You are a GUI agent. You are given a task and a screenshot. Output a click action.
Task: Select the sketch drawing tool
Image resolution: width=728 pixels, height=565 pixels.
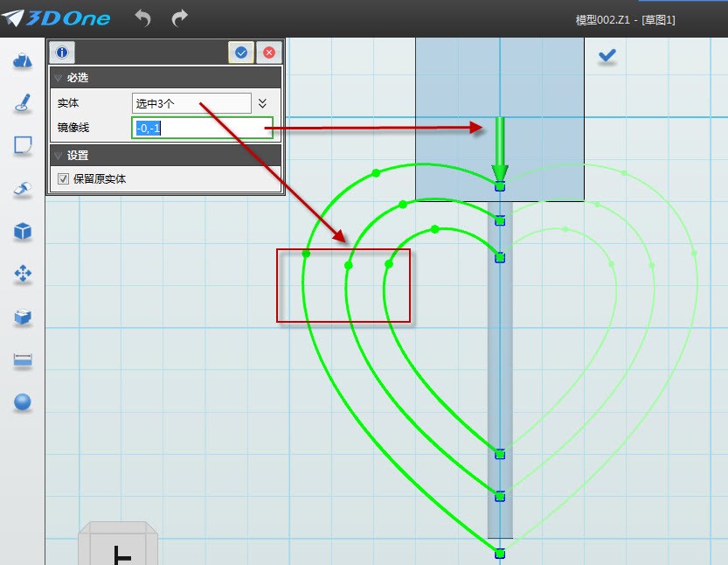pos(23,103)
